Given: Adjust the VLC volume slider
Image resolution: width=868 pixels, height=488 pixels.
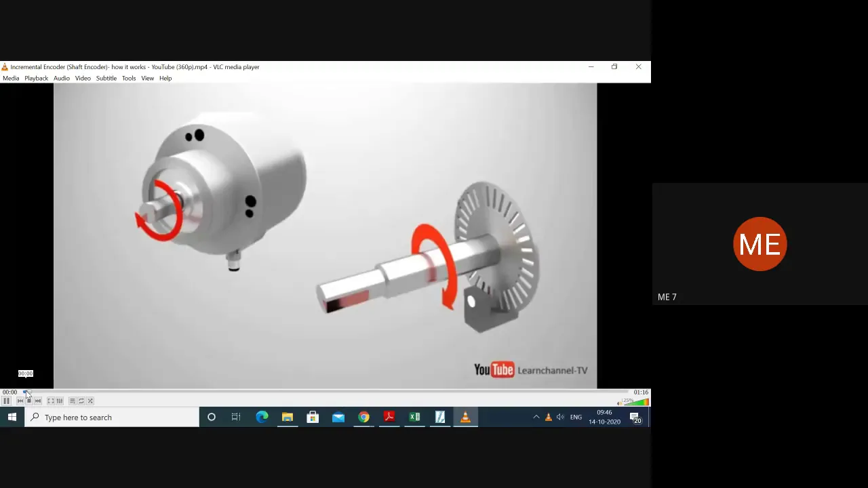Looking at the screenshot, I should click(x=636, y=402).
